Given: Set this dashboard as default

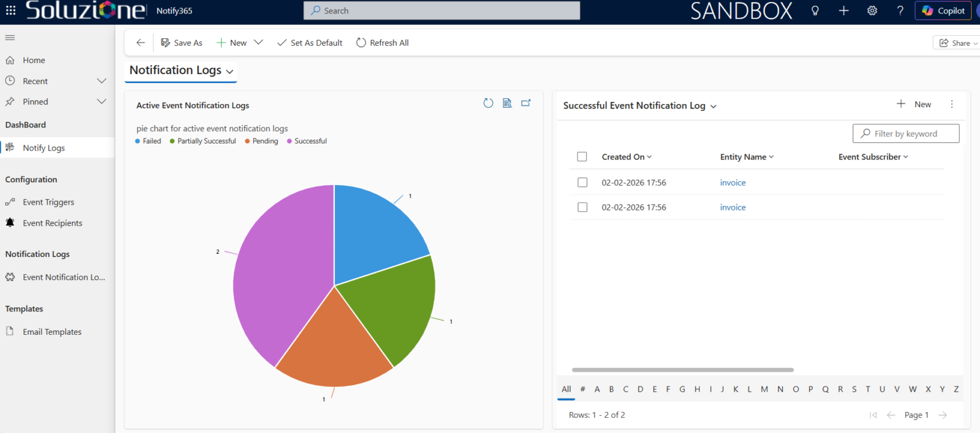Looking at the screenshot, I should point(310,43).
